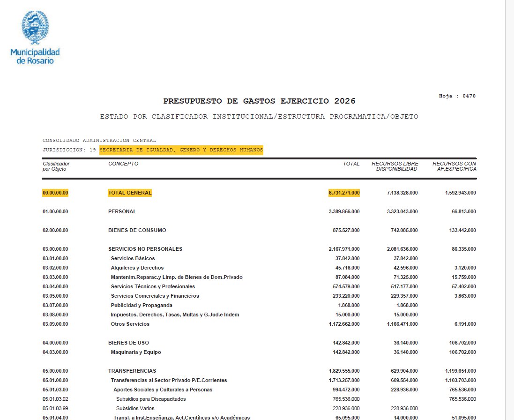Click the value '6.191.000'
Screen dimensions: 514x420
coord(465,324)
